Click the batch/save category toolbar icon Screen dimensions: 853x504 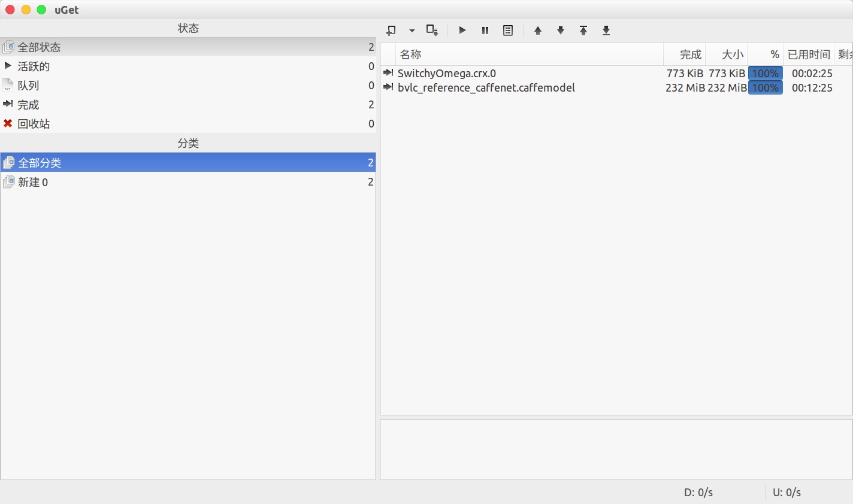(x=432, y=31)
